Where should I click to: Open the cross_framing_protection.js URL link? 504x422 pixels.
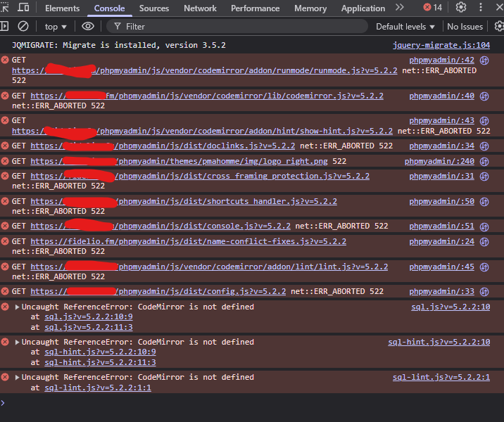click(200, 176)
